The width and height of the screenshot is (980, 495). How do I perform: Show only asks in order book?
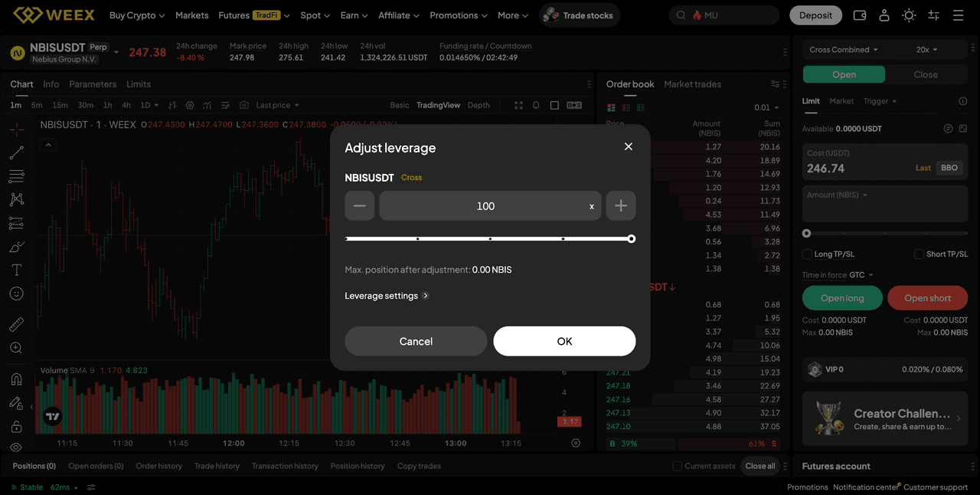pos(626,107)
